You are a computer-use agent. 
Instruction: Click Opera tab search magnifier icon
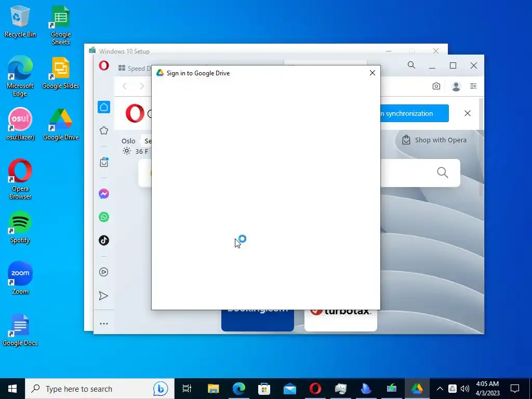tap(411, 65)
